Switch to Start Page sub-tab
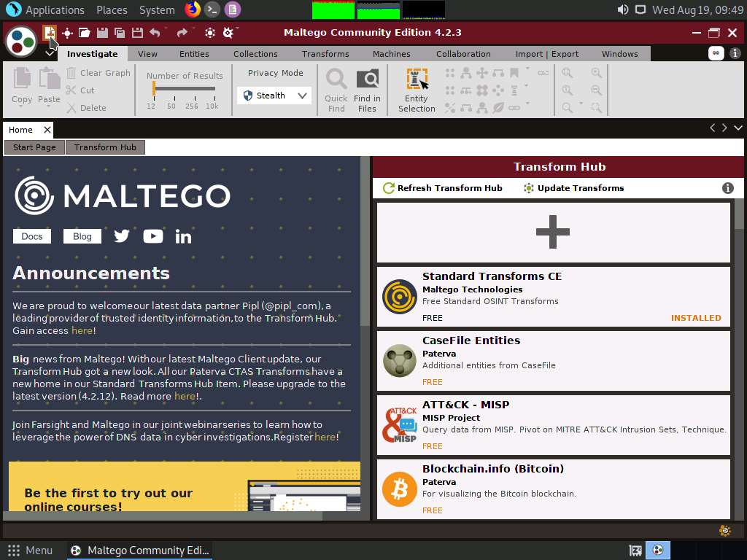The image size is (747, 560). click(34, 147)
